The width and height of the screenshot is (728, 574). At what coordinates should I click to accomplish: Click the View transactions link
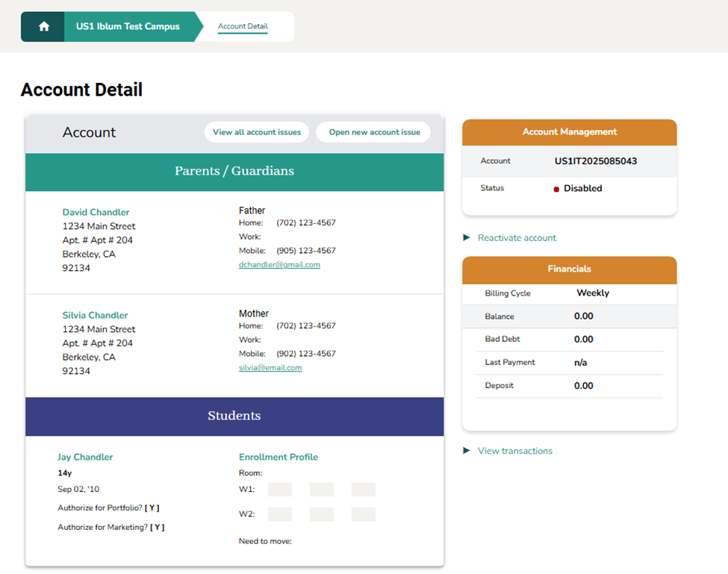coord(515,451)
